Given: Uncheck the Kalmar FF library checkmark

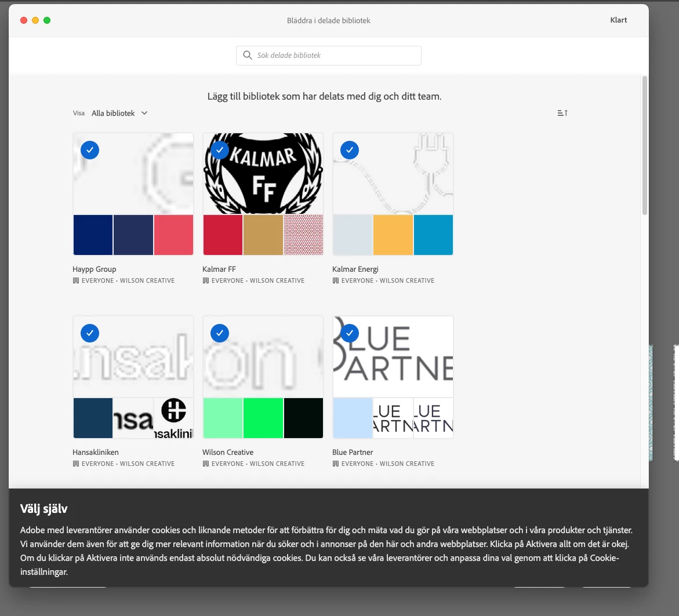Looking at the screenshot, I should coord(220,150).
